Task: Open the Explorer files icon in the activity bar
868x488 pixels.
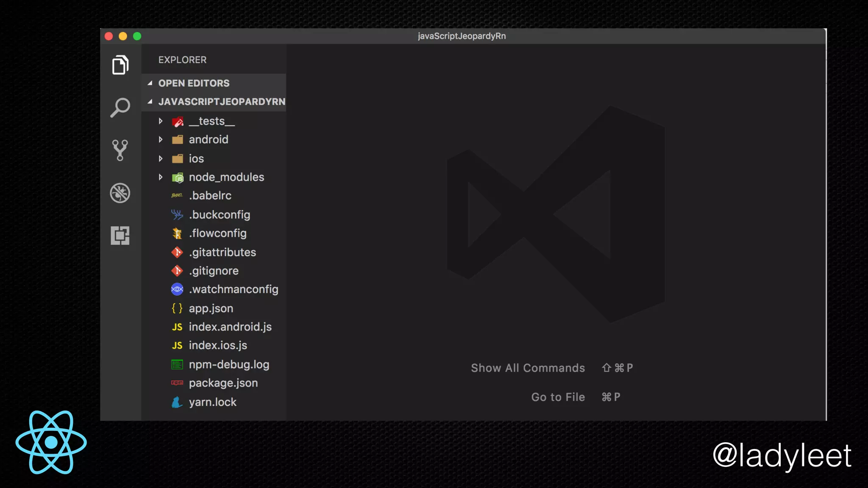Action: pyautogui.click(x=120, y=65)
